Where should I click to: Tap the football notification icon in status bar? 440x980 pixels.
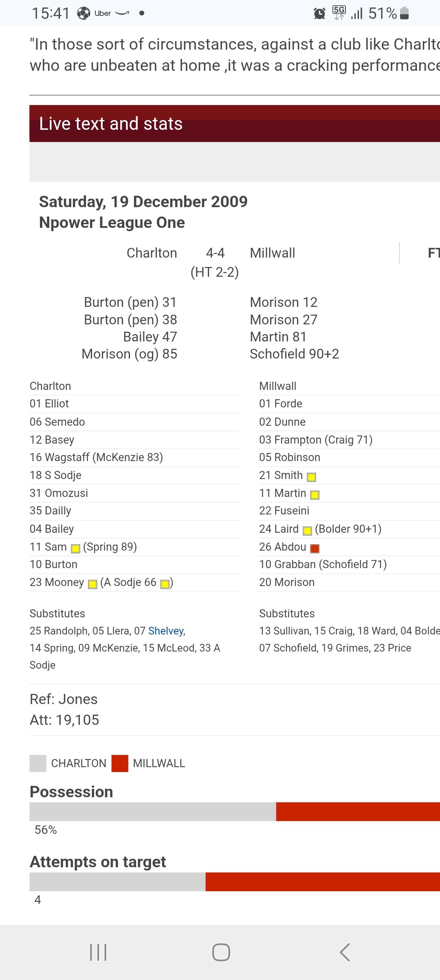tap(84, 13)
